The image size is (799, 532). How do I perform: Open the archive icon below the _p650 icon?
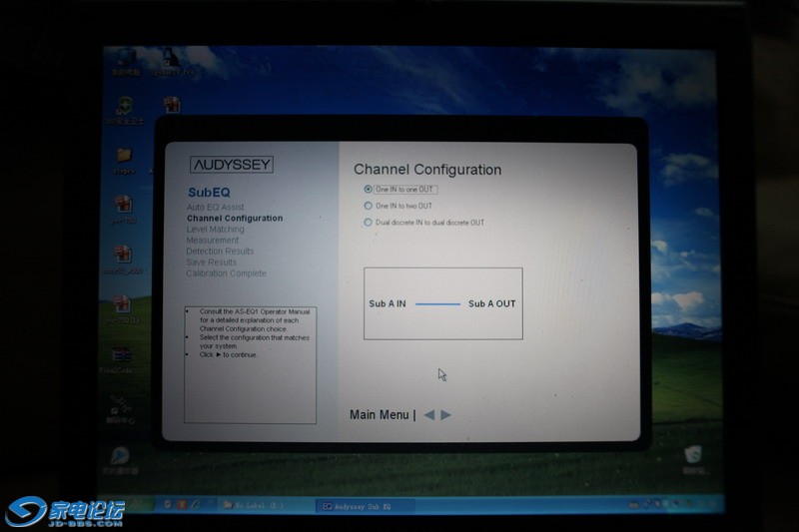pyautogui.click(x=122, y=309)
